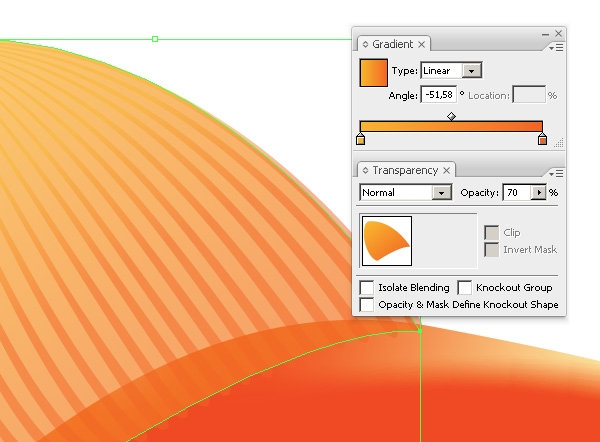Image resolution: width=600 pixels, height=442 pixels.
Task: Click the gradient slider bar
Action: [x=451, y=126]
